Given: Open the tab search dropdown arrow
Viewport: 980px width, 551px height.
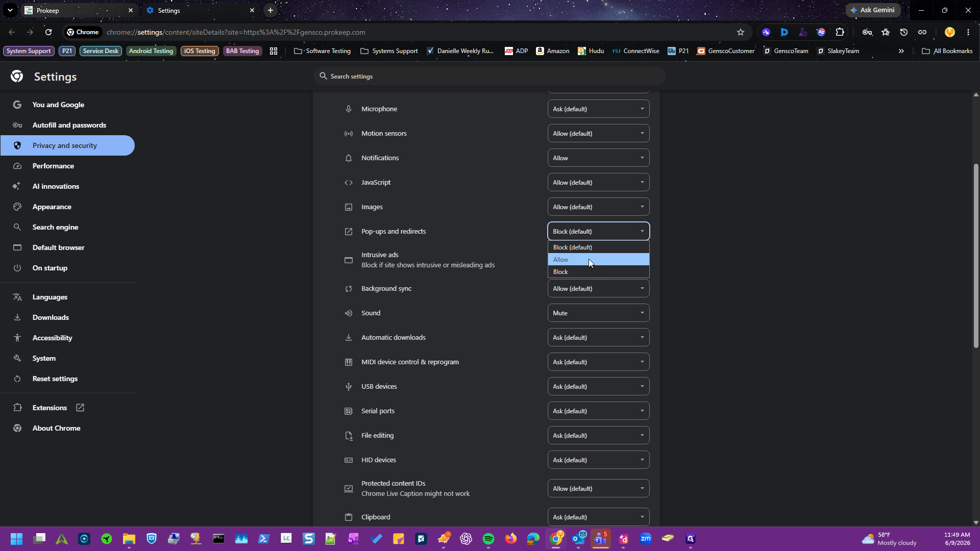Looking at the screenshot, I should coord(10,10).
